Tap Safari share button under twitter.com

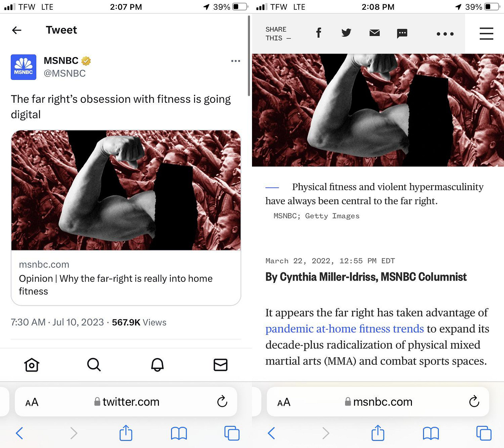pyautogui.click(x=126, y=433)
